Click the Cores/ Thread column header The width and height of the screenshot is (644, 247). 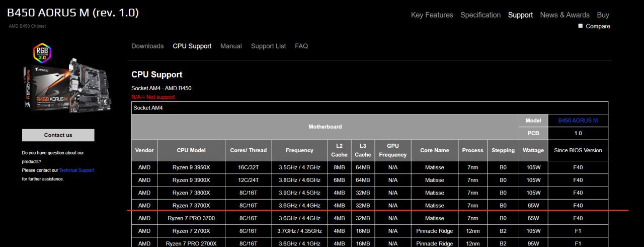(x=249, y=150)
